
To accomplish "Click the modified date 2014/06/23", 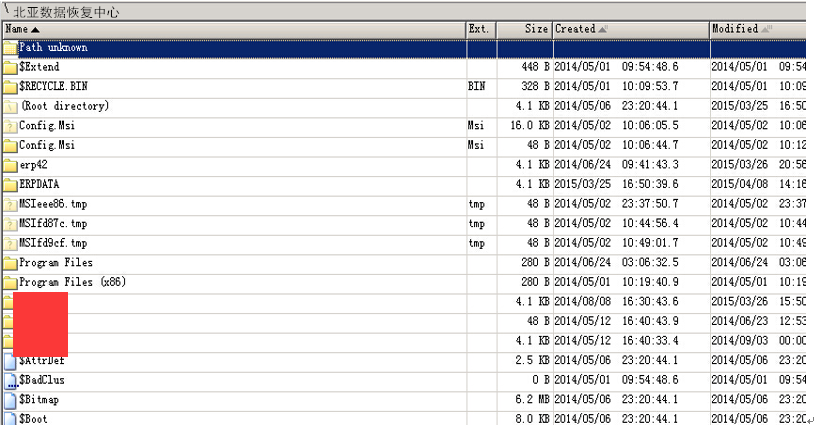I will (739, 321).
